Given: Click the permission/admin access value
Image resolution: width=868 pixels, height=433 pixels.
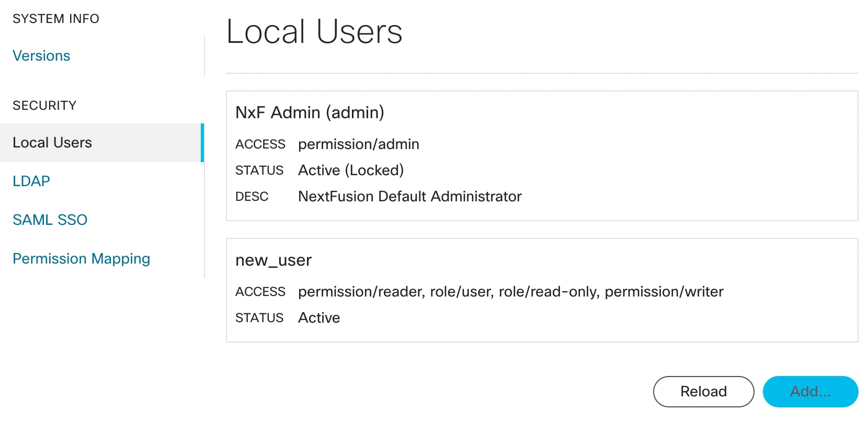Looking at the screenshot, I should click(359, 144).
